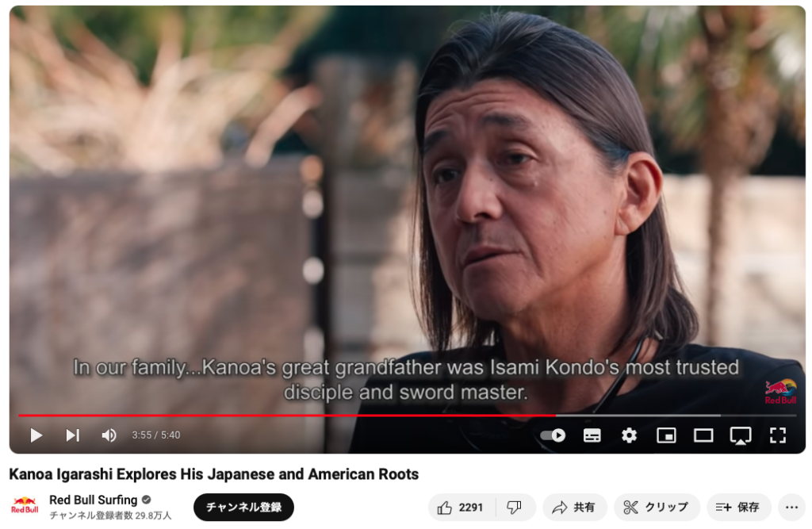Cast video with the AirPlay icon
This screenshot has height=529, width=812.
(741, 435)
